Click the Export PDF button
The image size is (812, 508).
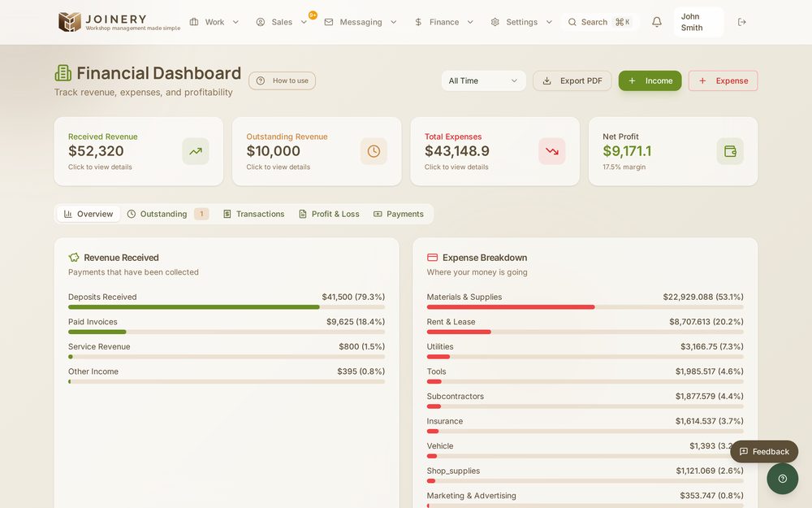click(572, 80)
